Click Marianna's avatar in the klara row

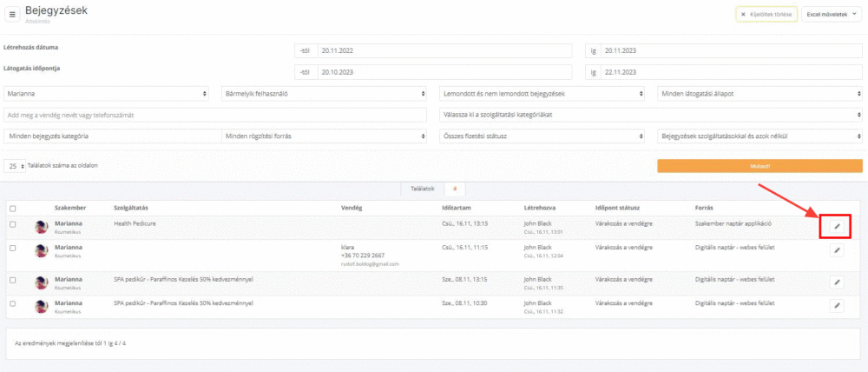pyautogui.click(x=42, y=250)
